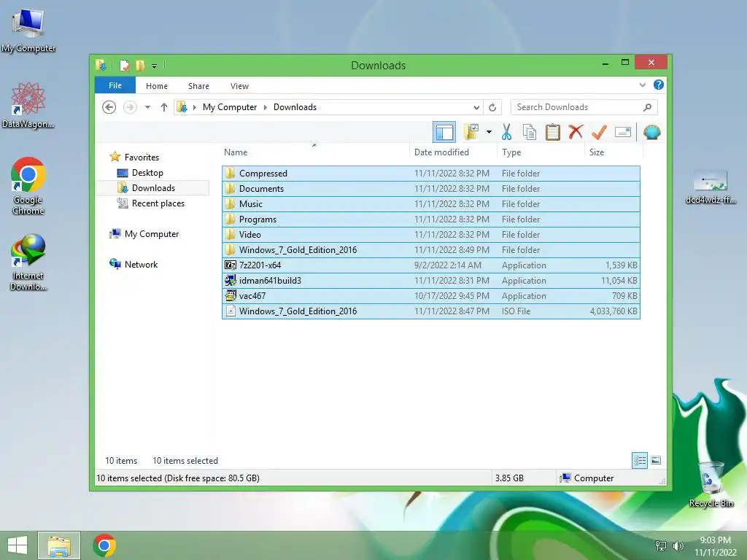Open Recent places in navigation pane

click(158, 203)
